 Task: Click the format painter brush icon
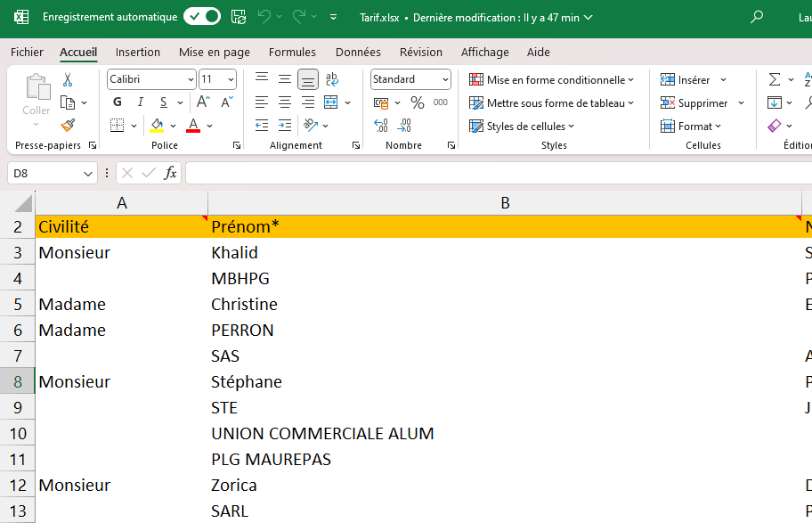pyautogui.click(x=68, y=125)
